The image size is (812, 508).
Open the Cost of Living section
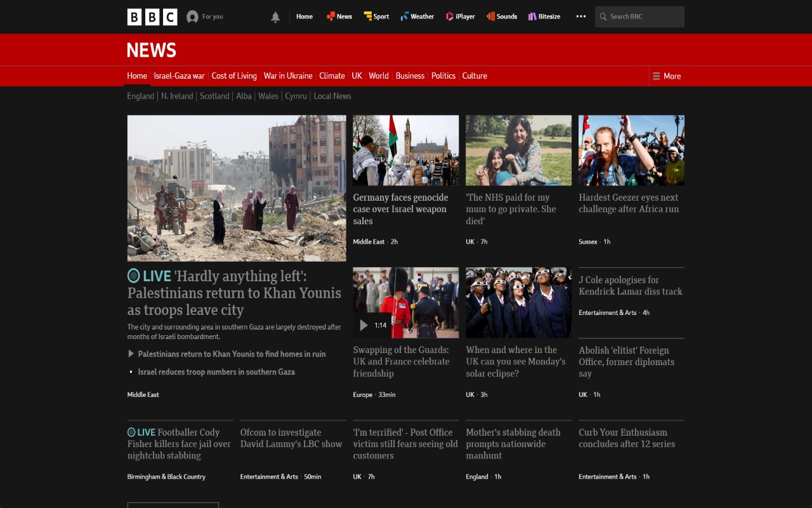click(234, 76)
